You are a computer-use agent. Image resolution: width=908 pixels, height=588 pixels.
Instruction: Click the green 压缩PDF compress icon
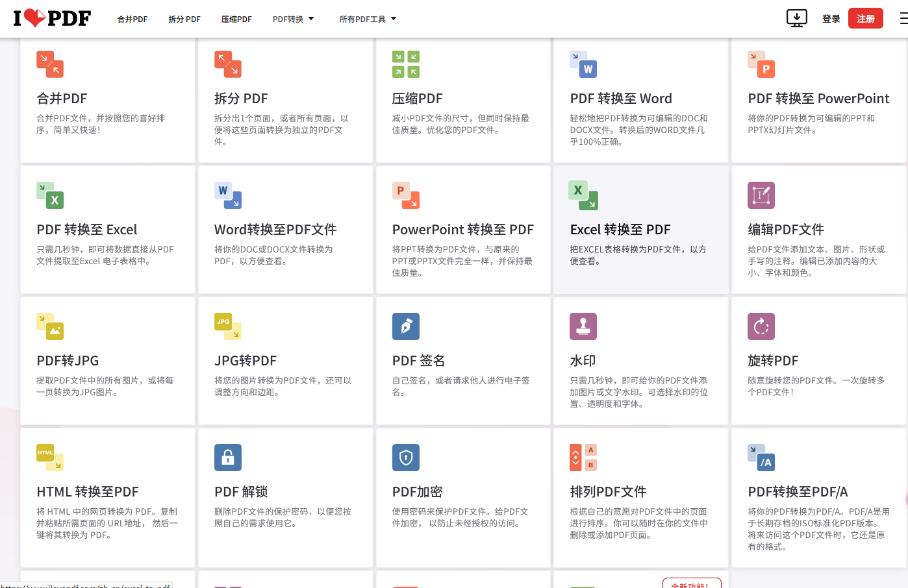pos(406,64)
